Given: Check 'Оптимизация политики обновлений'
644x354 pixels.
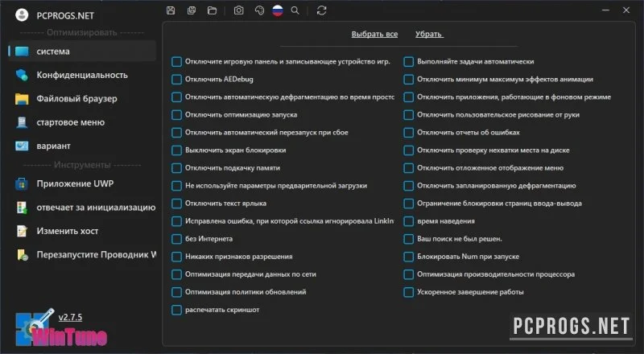Looking at the screenshot, I should (x=176, y=292).
